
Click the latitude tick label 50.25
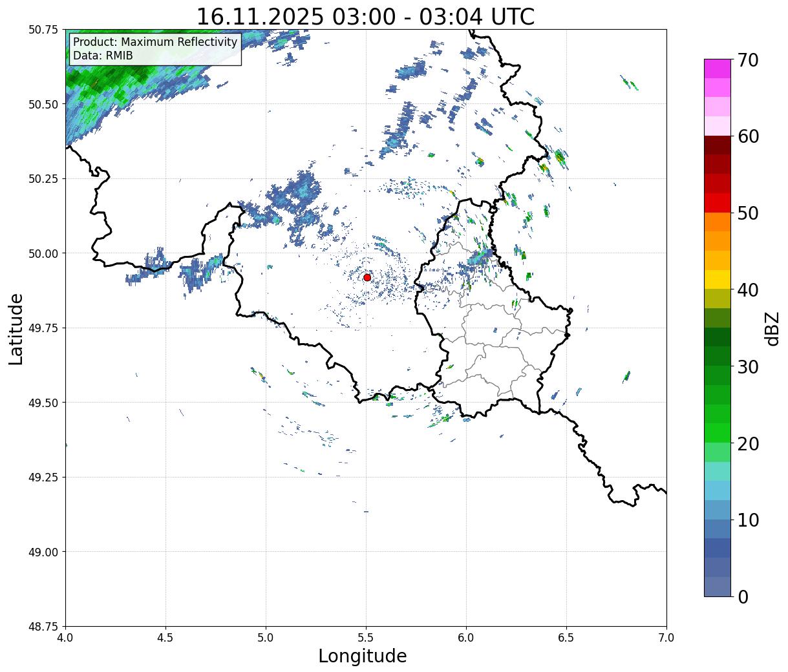[x=43, y=179]
